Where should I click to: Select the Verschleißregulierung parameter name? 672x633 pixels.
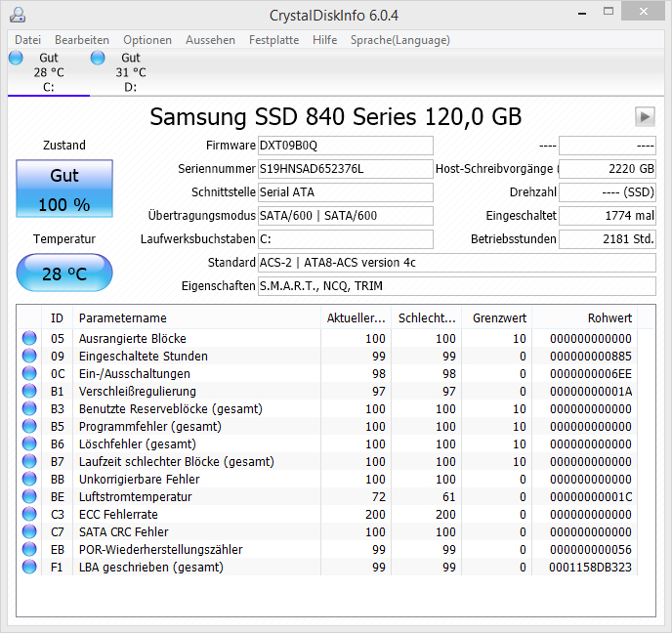pos(137,392)
